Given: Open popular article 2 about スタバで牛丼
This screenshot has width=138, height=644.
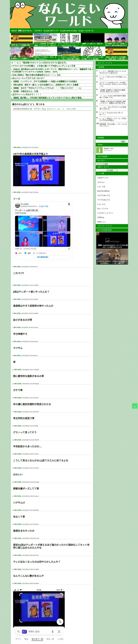Looking at the screenshot, I should 113,78.
